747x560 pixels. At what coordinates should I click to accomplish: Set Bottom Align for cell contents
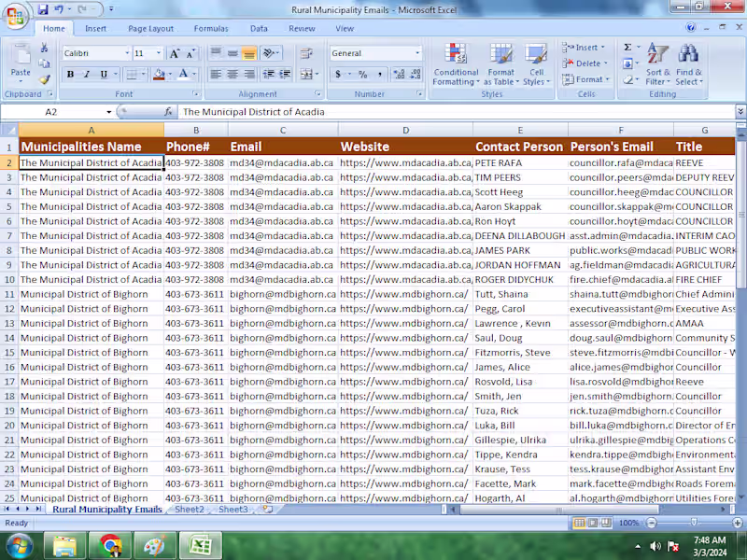click(x=249, y=52)
